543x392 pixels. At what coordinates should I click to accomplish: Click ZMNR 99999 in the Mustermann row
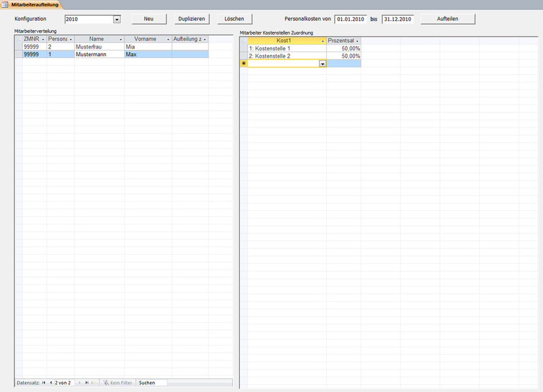[35, 54]
